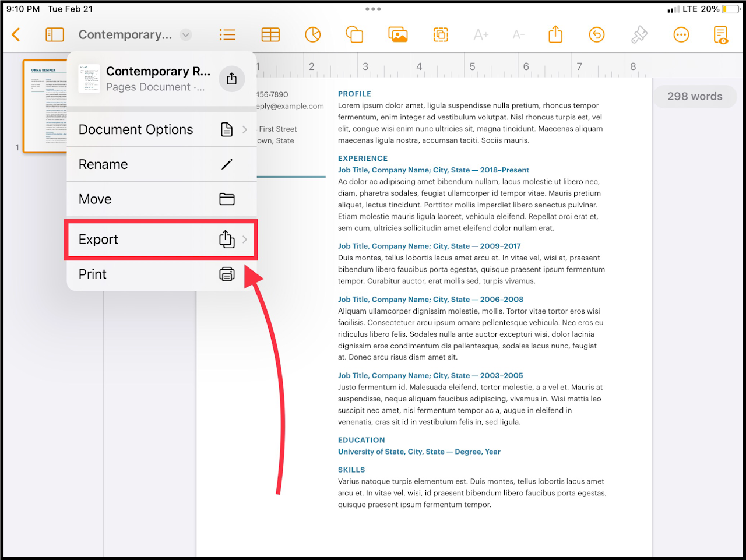This screenshot has height=560, width=746.
Task: Open the document title dropdown chevron
Action: click(x=186, y=35)
